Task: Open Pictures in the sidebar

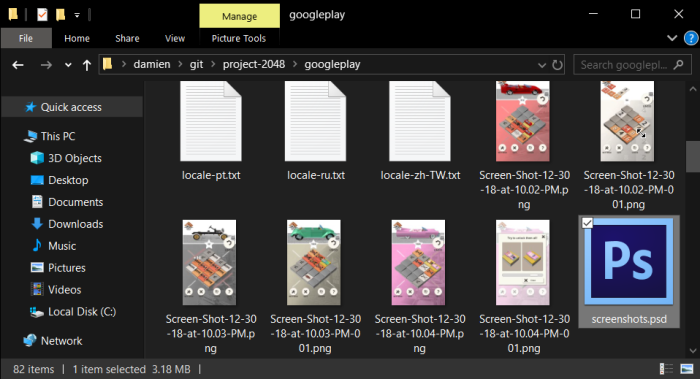Action: (x=67, y=267)
